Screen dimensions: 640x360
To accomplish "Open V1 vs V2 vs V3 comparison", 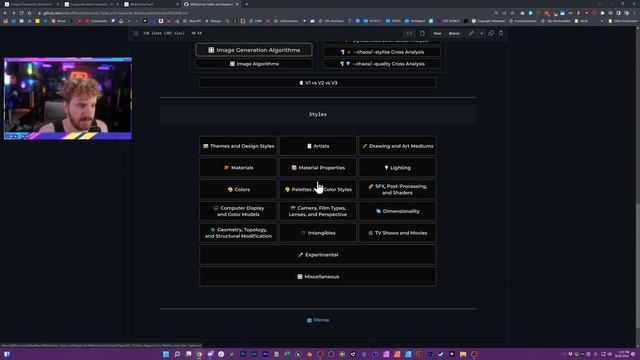I will (x=318, y=82).
